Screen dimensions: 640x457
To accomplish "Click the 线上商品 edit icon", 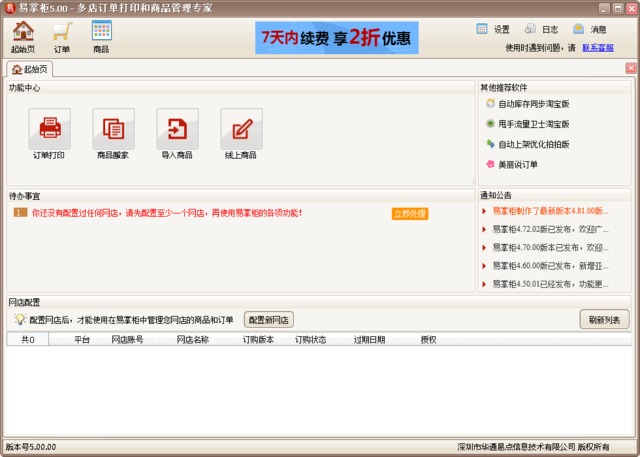I will [242, 129].
